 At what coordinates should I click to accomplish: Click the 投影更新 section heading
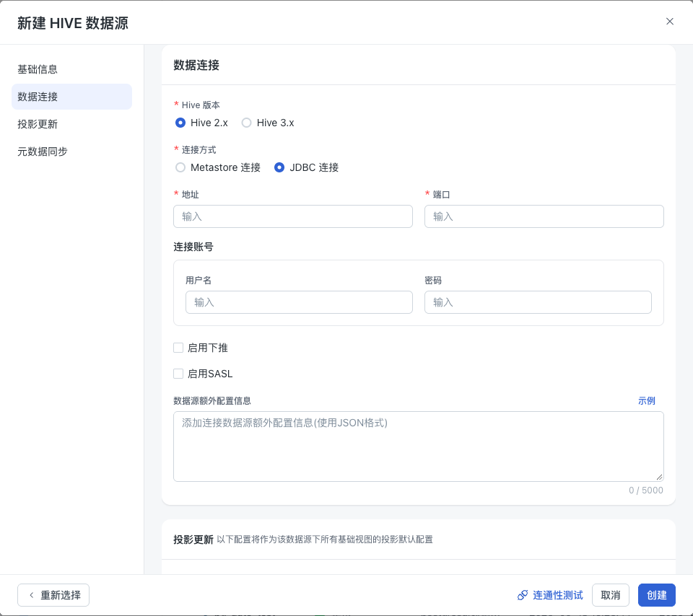coord(193,539)
